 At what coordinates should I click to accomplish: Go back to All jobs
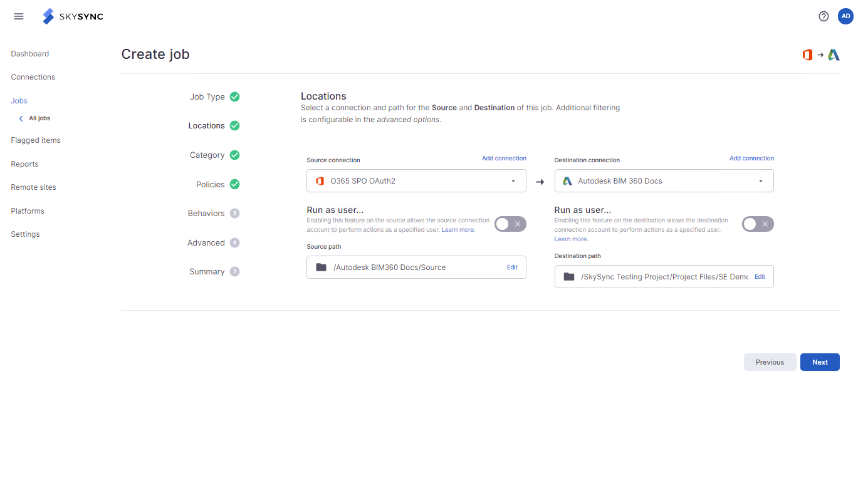(x=39, y=118)
